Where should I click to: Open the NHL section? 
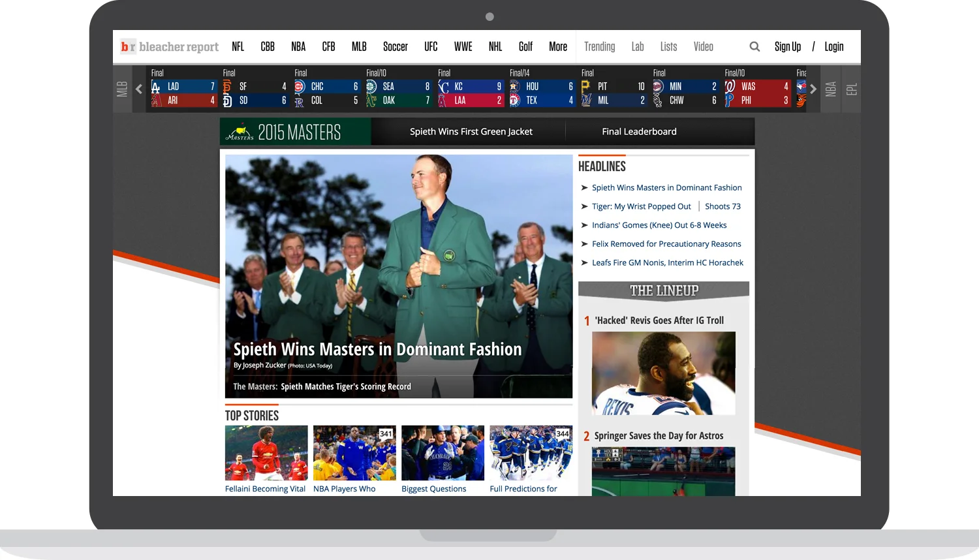[x=495, y=46]
